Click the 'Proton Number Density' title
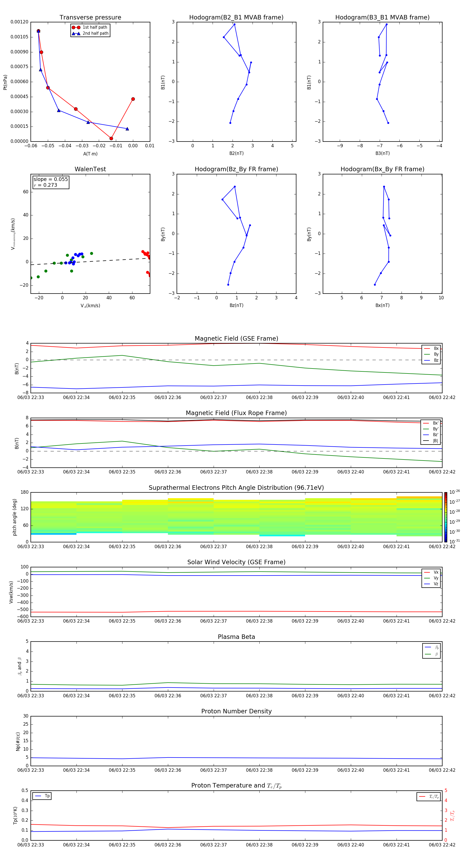The image size is (473, 868). coord(236,711)
